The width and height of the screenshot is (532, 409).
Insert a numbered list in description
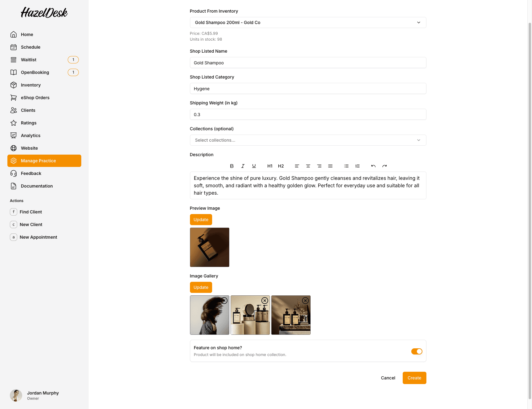coord(357,166)
